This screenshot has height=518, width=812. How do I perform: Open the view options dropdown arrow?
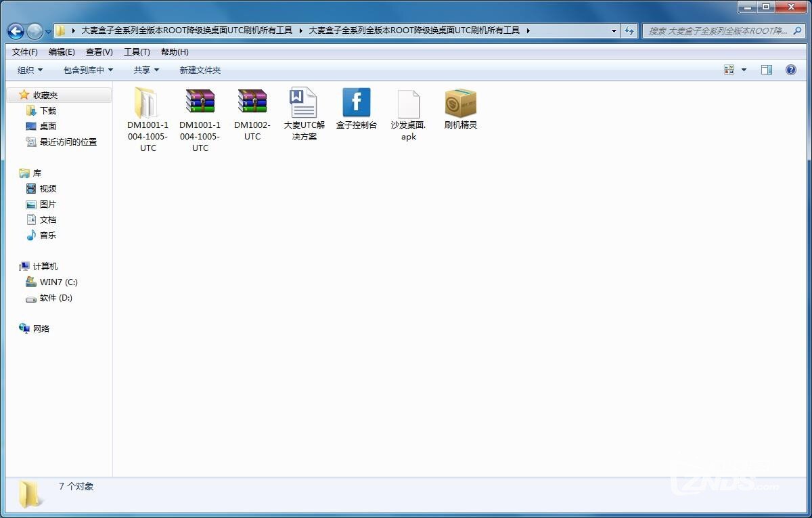[744, 70]
